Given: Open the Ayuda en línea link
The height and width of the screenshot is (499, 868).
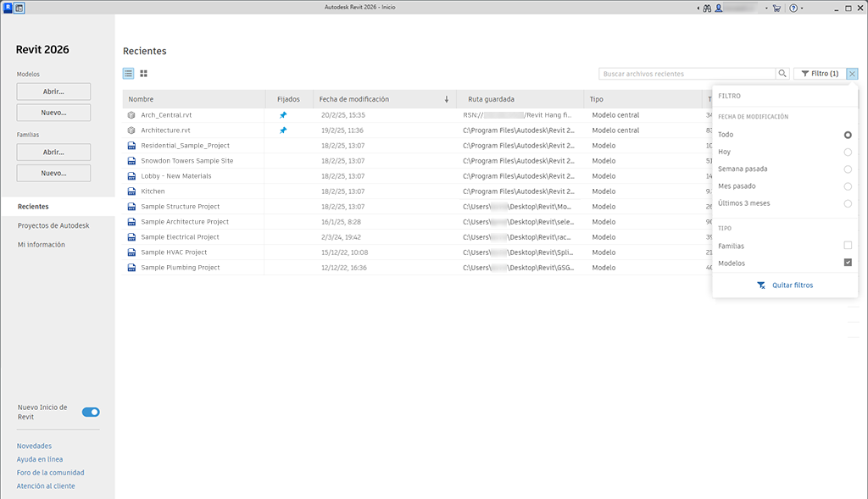Looking at the screenshot, I should [x=39, y=459].
